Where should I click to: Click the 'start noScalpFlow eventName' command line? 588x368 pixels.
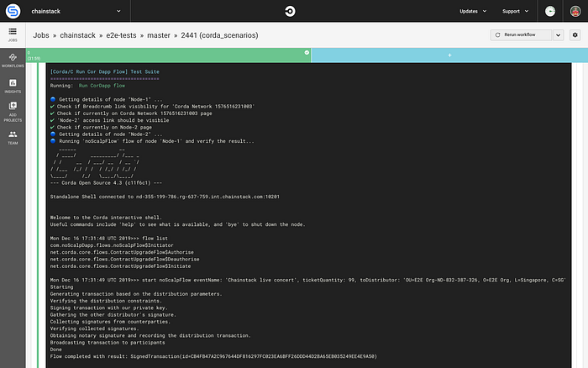click(x=308, y=280)
